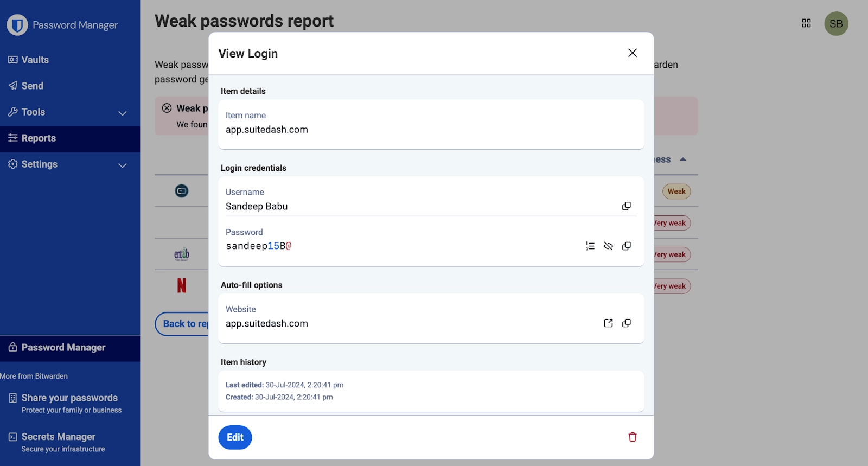
Task: Click the Edit button
Action: 235,437
